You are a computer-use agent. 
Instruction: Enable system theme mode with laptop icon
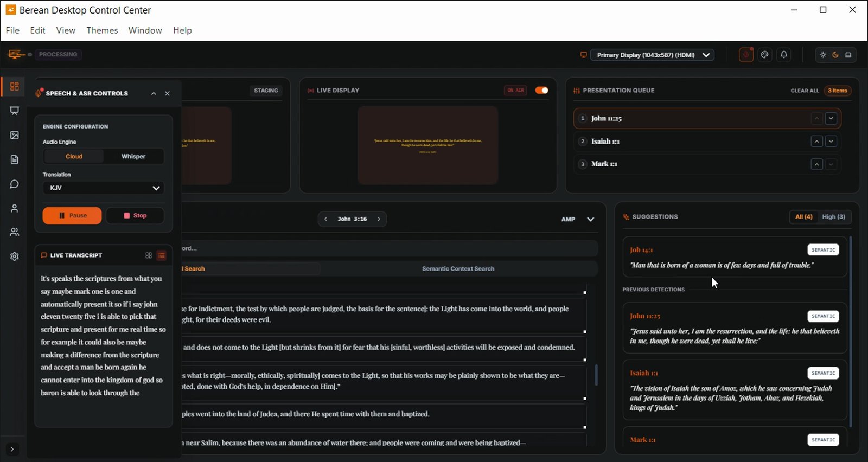(x=848, y=55)
